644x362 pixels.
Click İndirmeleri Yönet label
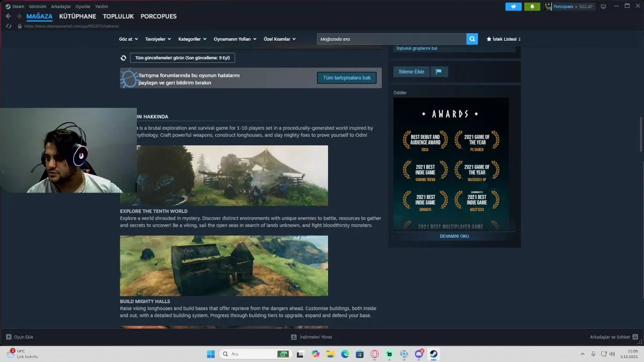pos(316,337)
